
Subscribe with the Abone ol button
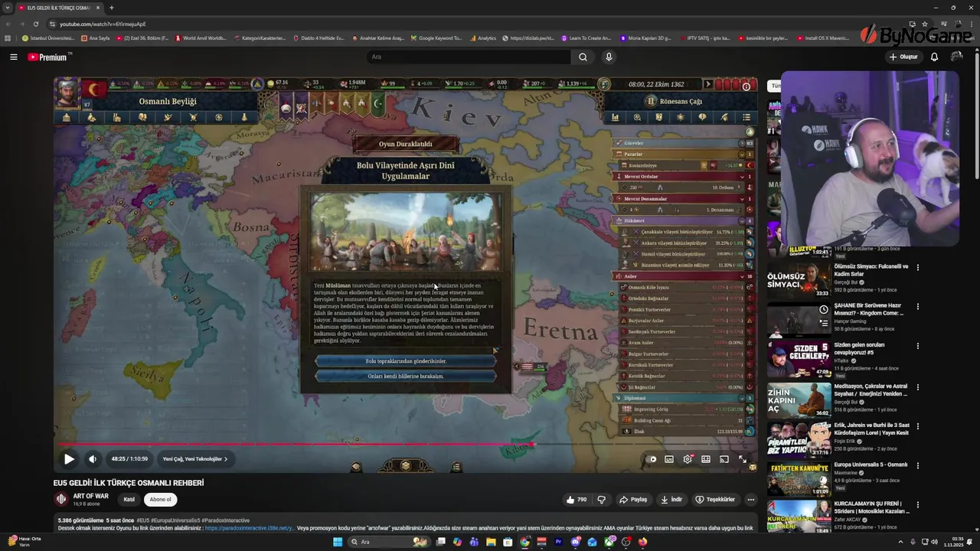click(x=161, y=500)
